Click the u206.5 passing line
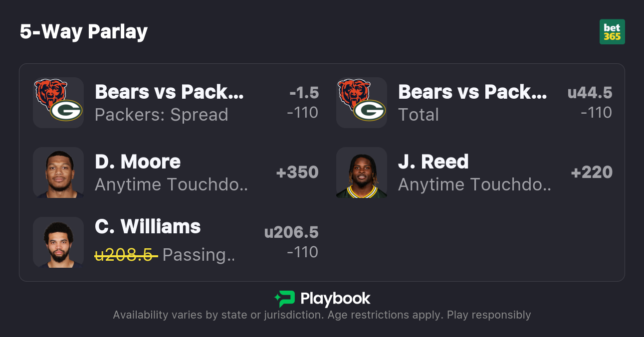Screen dimensions: 644x337 tap(291, 232)
